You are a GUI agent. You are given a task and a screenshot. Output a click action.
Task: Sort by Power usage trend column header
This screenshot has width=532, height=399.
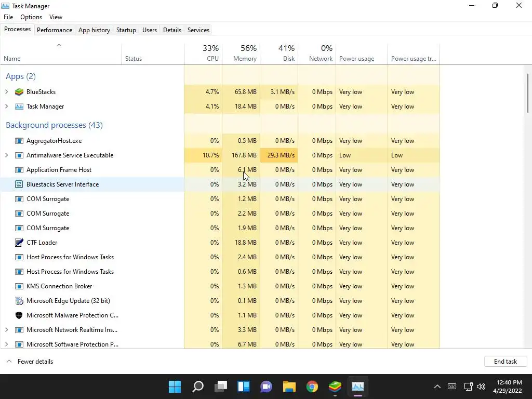click(x=414, y=54)
